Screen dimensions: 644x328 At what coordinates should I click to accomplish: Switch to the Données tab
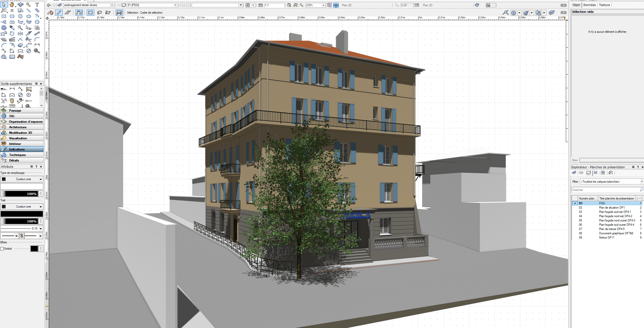(x=589, y=5)
